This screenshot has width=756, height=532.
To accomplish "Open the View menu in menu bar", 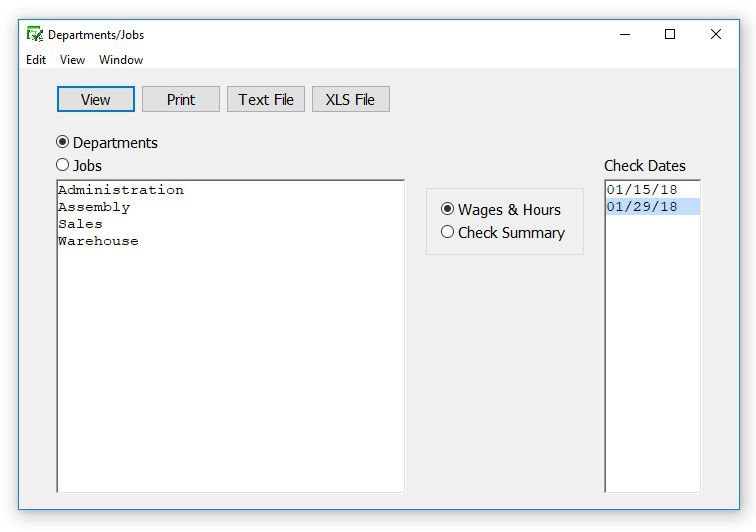I will tap(72, 60).
